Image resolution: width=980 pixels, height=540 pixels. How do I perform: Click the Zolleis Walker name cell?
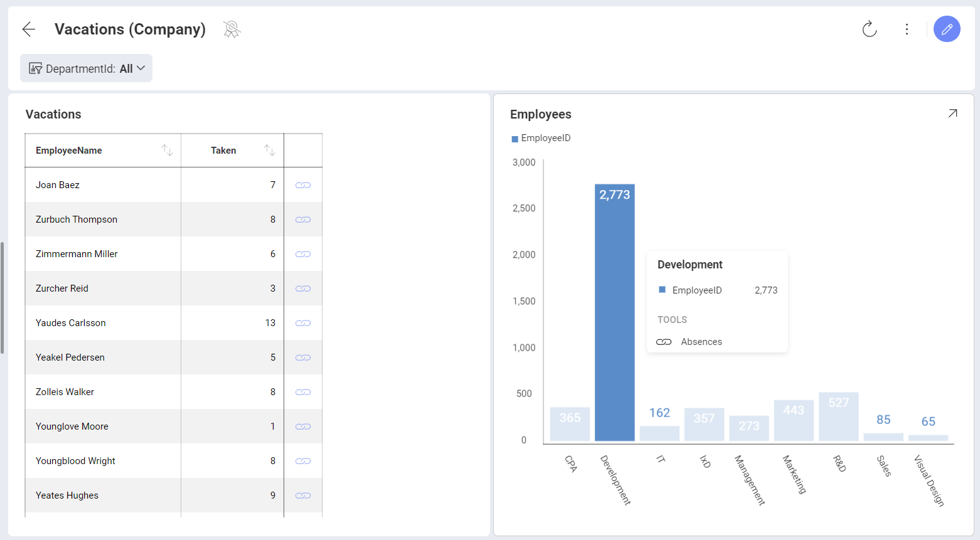tap(103, 392)
